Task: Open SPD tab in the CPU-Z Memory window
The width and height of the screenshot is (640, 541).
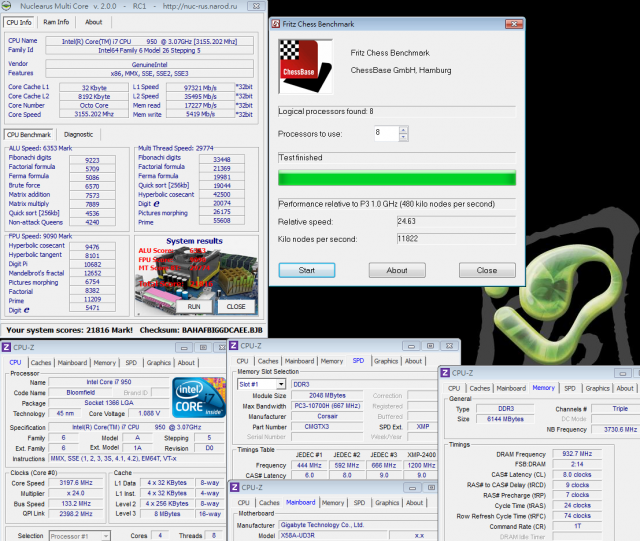Action: click(x=570, y=388)
